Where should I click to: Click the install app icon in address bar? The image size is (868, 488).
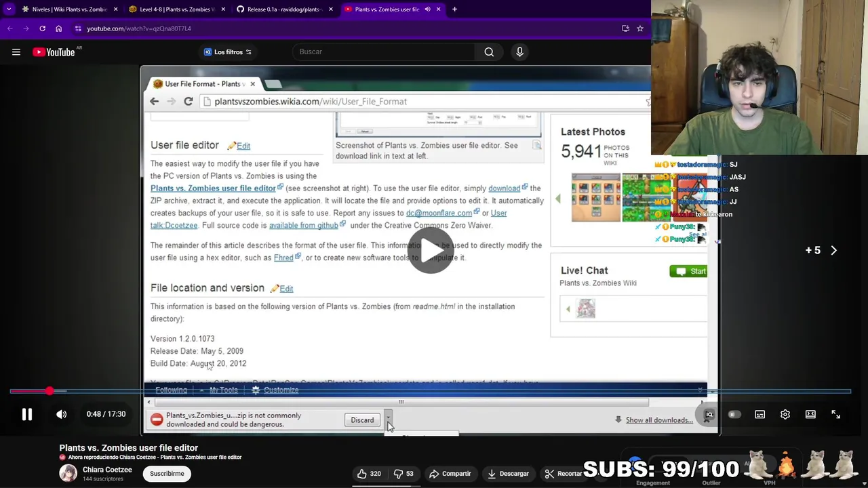[625, 28]
